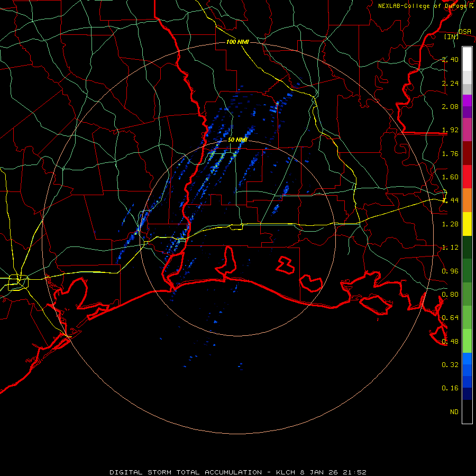Screen dimensions: 476x476
Task: Click the 1.76 legend value
Action: (x=450, y=153)
